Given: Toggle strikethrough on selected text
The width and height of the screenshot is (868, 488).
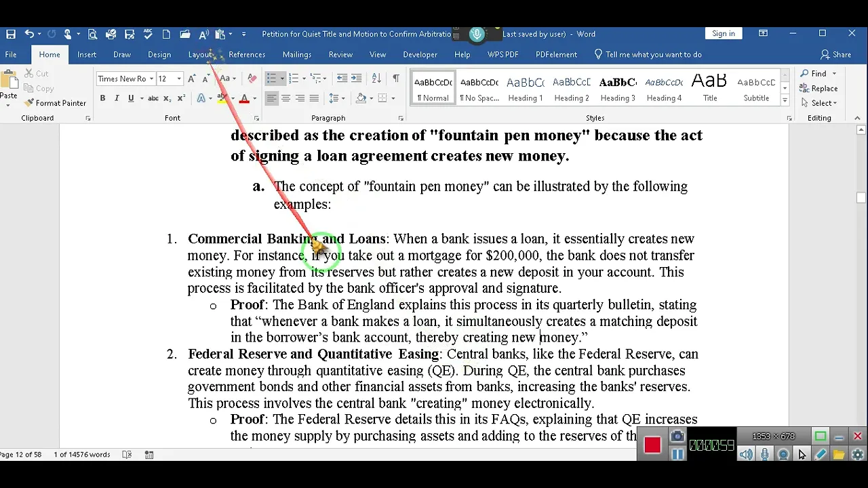Looking at the screenshot, I should (x=153, y=98).
